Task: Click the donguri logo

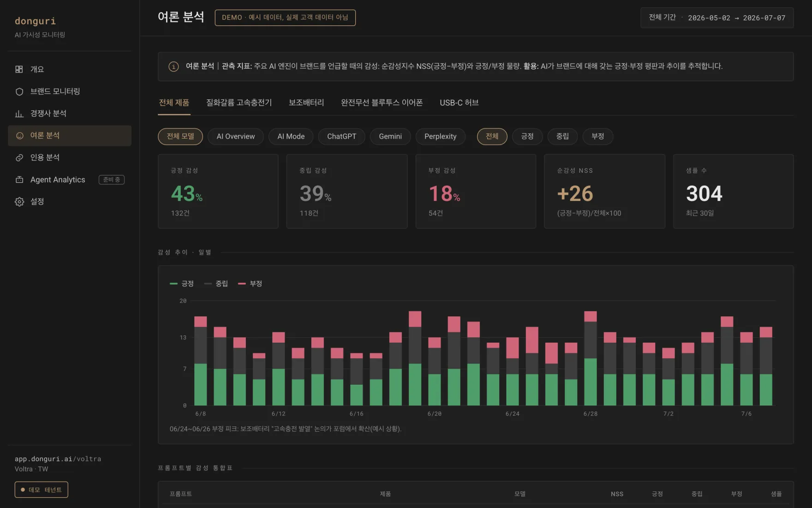Action: (x=35, y=21)
